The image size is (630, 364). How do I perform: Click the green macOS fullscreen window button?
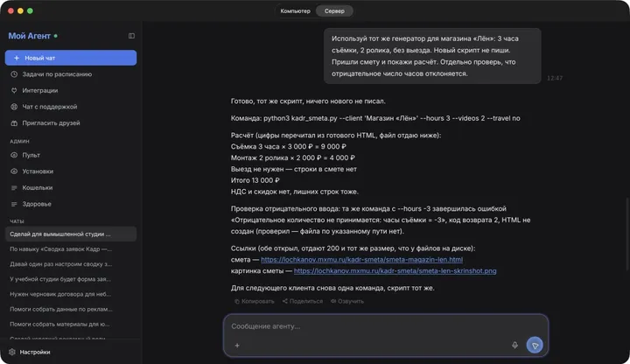point(30,10)
